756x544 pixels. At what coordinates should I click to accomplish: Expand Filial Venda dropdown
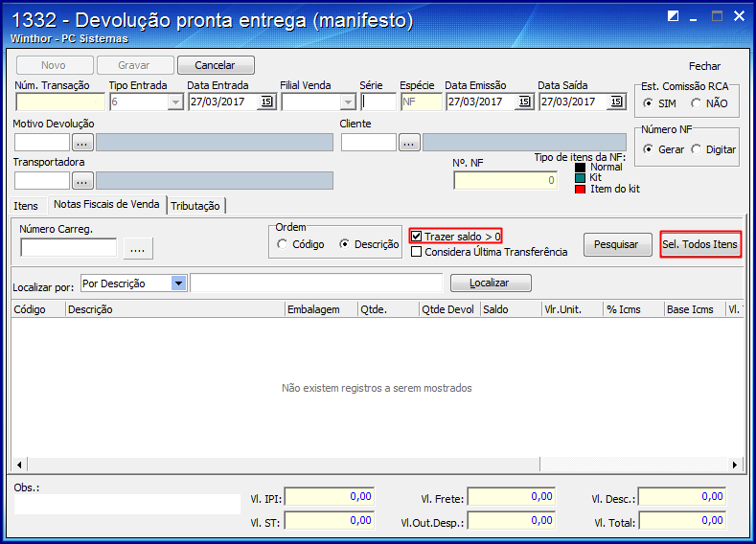click(x=348, y=102)
